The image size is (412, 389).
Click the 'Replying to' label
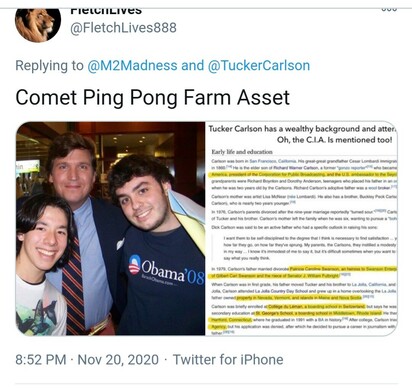[49, 66]
